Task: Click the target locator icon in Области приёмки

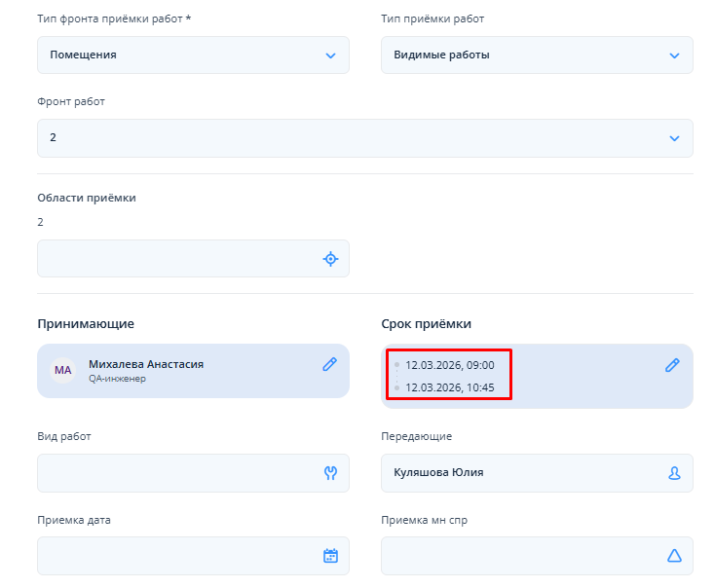Action: pos(330,259)
